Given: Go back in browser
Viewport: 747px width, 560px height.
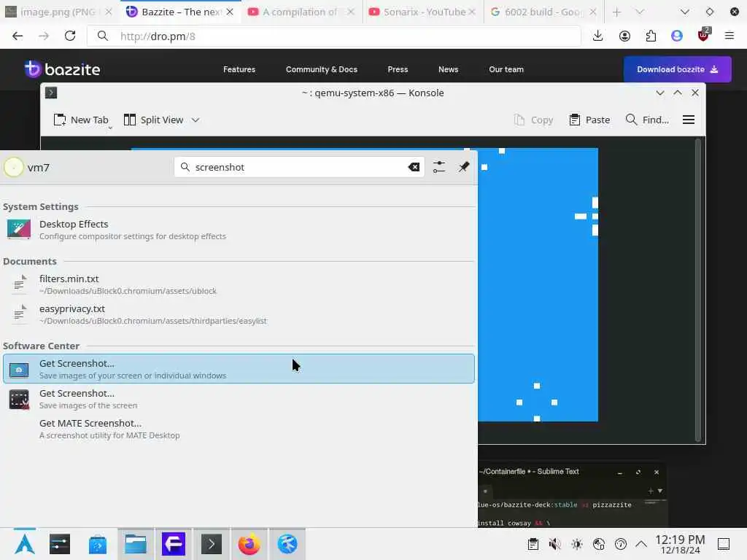Looking at the screenshot, I should pyautogui.click(x=18, y=36).
